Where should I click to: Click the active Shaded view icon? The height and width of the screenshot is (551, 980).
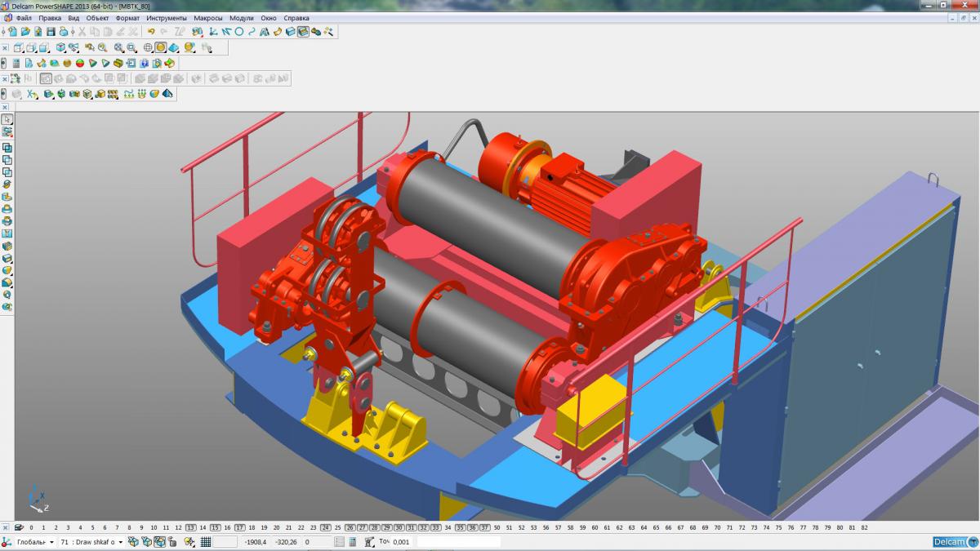point(161,47)
